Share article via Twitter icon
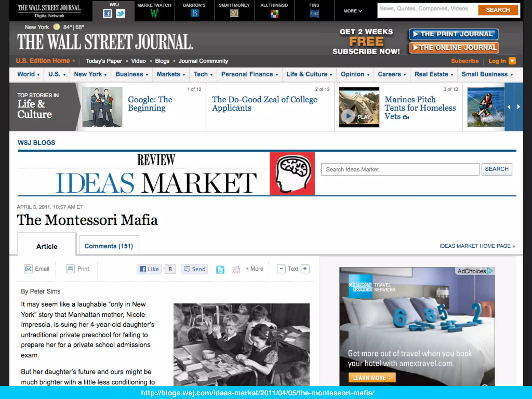This screenshot has height=399, width=532. (x=220, y=269)
